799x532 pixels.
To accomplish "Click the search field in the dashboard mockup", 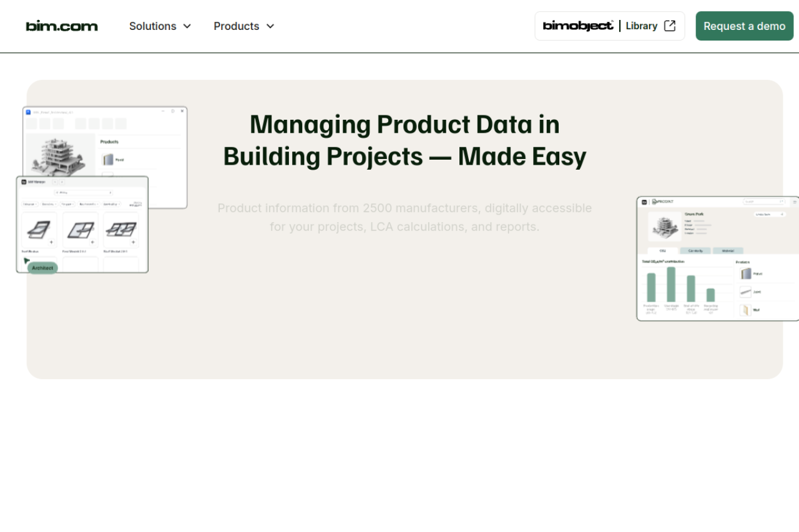I will pos(763,202).
